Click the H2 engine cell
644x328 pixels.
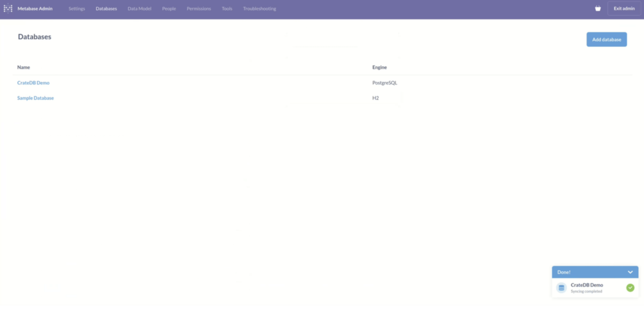tap(375, 98)
